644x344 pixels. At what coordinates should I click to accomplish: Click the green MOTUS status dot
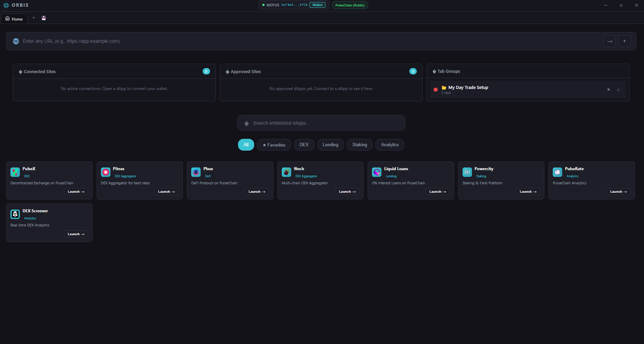pos(263,5)
